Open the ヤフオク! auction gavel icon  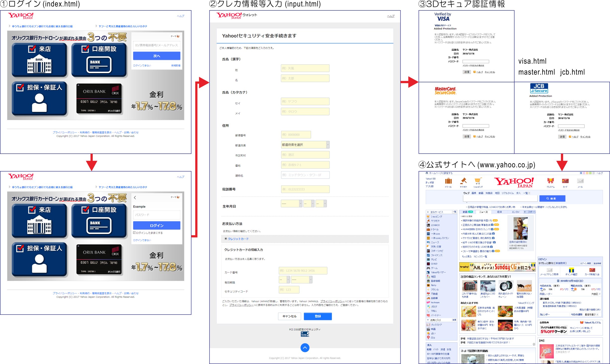pyautogui.click(x=463, y=181)
